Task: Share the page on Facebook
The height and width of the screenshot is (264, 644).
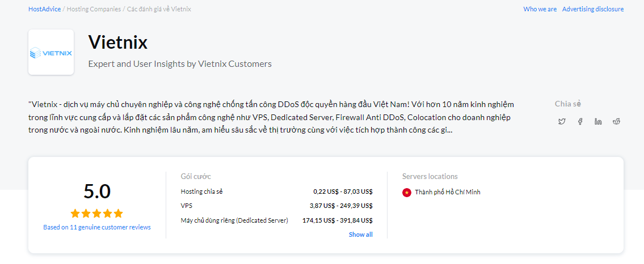Action: 580,121
